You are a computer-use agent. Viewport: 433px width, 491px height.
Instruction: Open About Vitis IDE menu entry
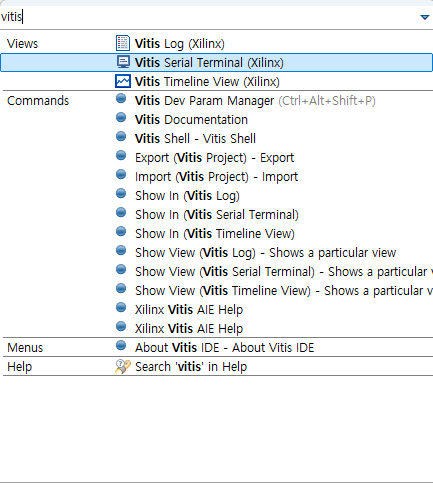click(224, 348)
